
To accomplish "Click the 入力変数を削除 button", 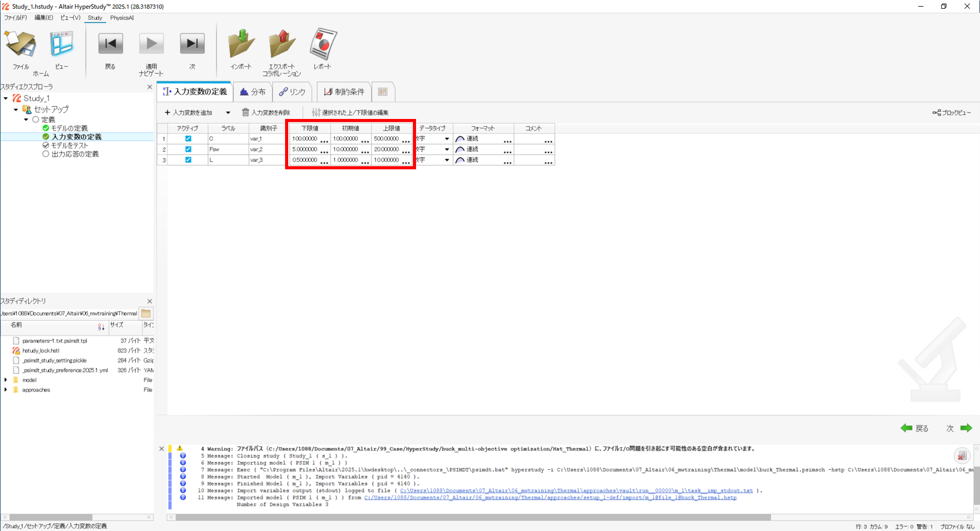I will (x=266, y=113).
